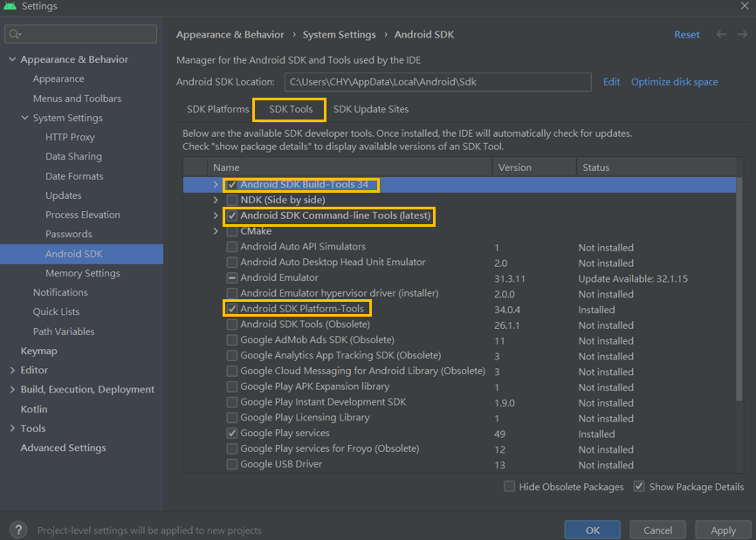Uncheck Android SDK Platform-Tools checkbox
Image resolution: width=756 pixels, height=540 pixels.
(232, 309)
